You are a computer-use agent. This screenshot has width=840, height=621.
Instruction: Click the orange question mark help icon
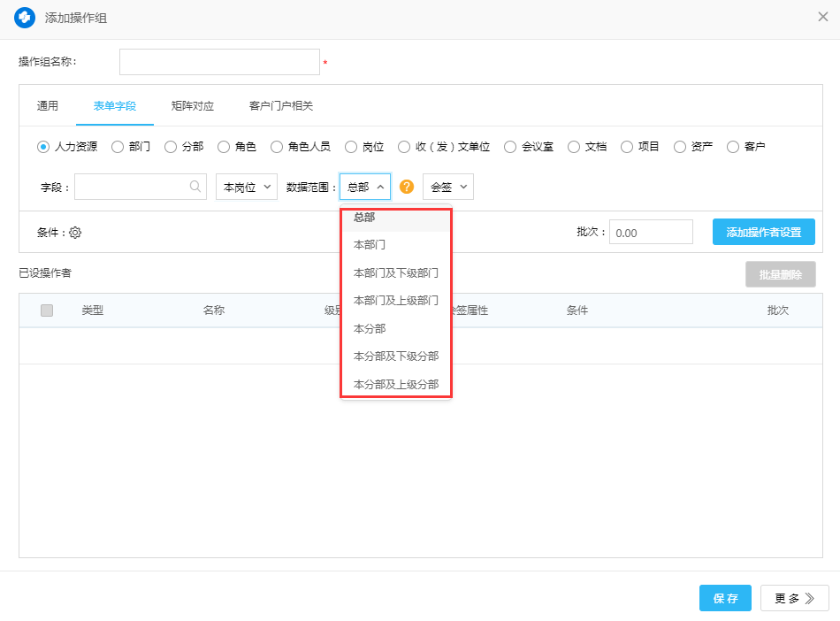click(x=407, y=187)
